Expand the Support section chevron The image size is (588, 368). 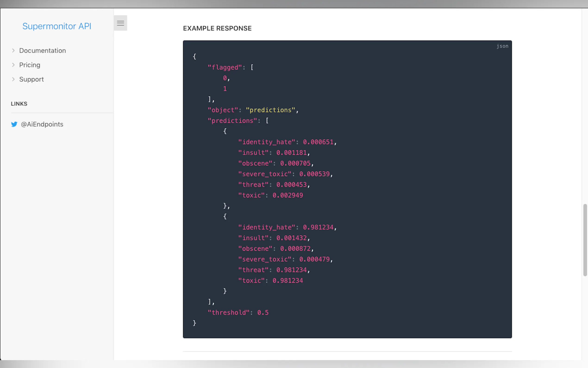[13, 79]
